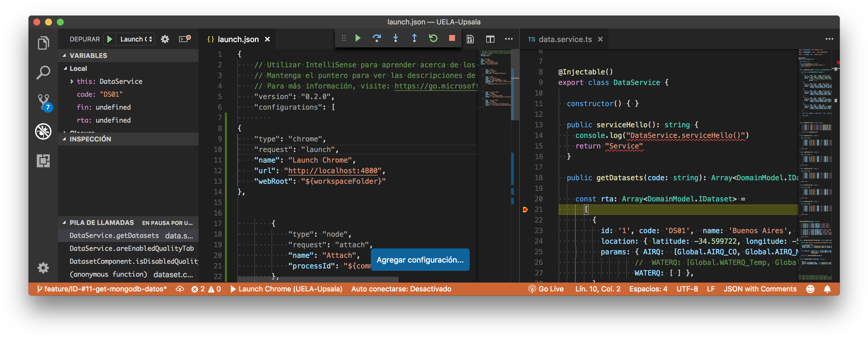Open the debug console icon

(x=184, y=39)
